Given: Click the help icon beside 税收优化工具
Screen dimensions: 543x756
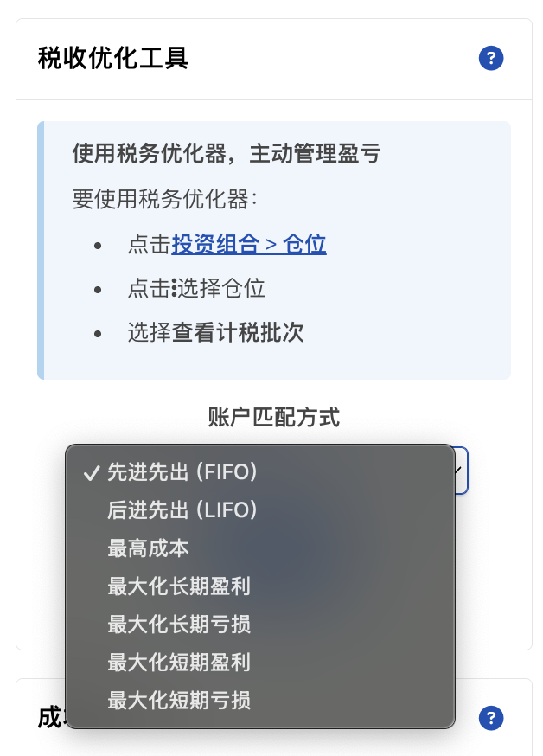Looking at the screenshot, I should tap(491, 59).
